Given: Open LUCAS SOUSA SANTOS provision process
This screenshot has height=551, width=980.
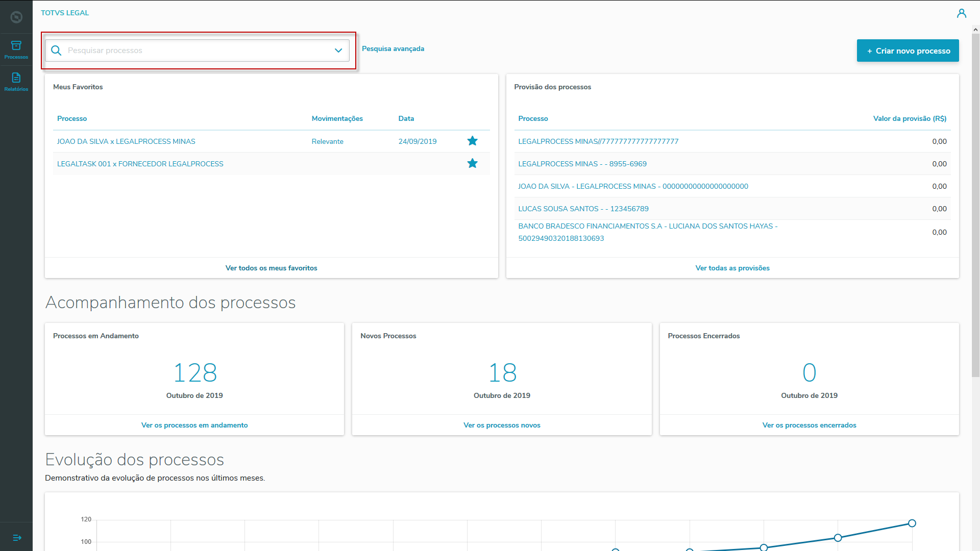Looking at the screenshot, I should pos(583,209).
